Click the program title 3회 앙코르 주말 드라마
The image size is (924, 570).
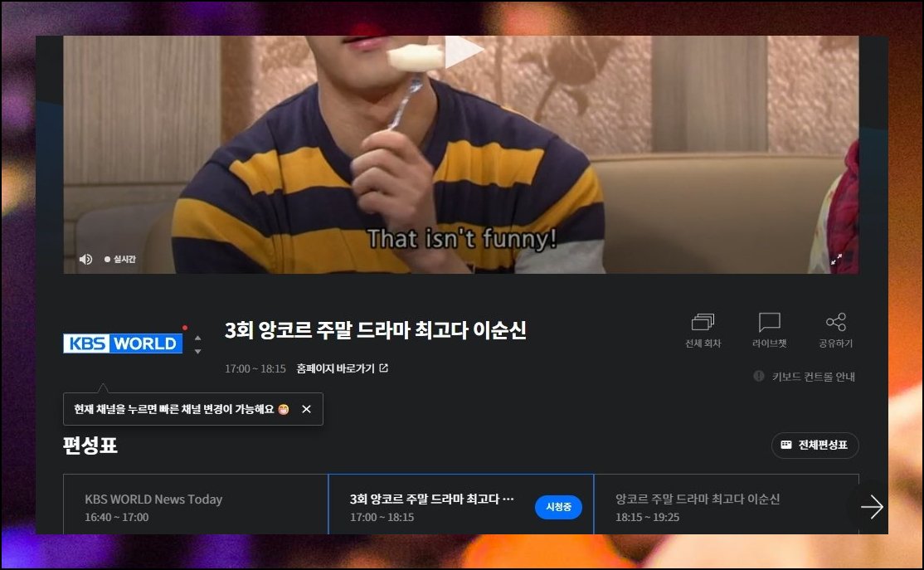tap(375, 330)
